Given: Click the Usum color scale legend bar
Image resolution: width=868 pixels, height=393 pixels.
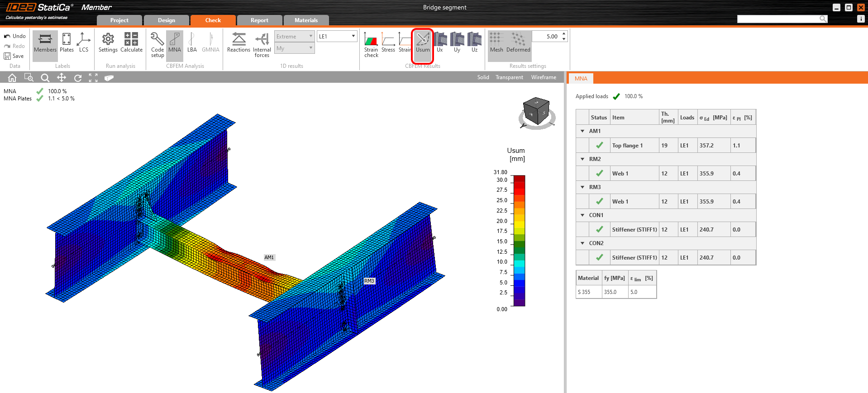Looking at the screenshot, I should click(519, 241).
